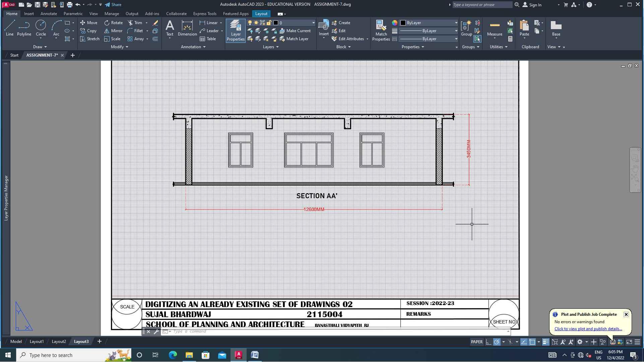Screen dimensions: 644x362
Task: Toggle polar tracking in status bar
Action: click(x=497, y=342)
